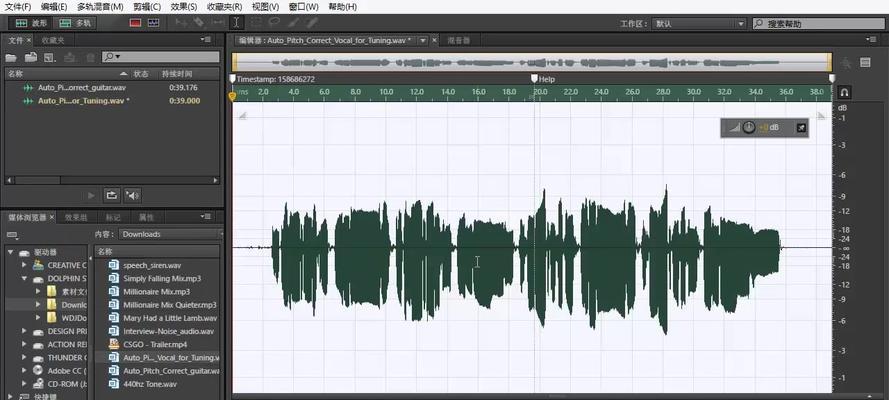The height and width of the screenshot is (400, 889).
Task: Click the HUD volume gain knob
Action: [x=749, y=127]
